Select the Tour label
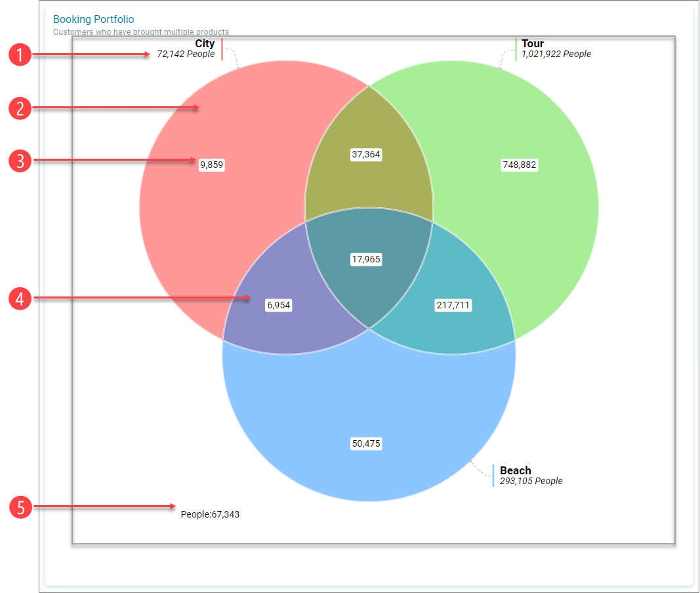 pyautogui.click(x=533, y=43)
